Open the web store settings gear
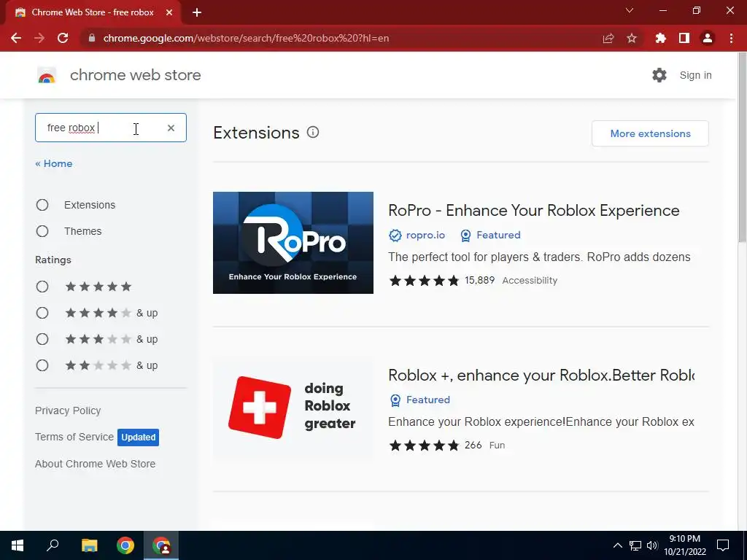The image size is (747, 560). tap(659, 75)
